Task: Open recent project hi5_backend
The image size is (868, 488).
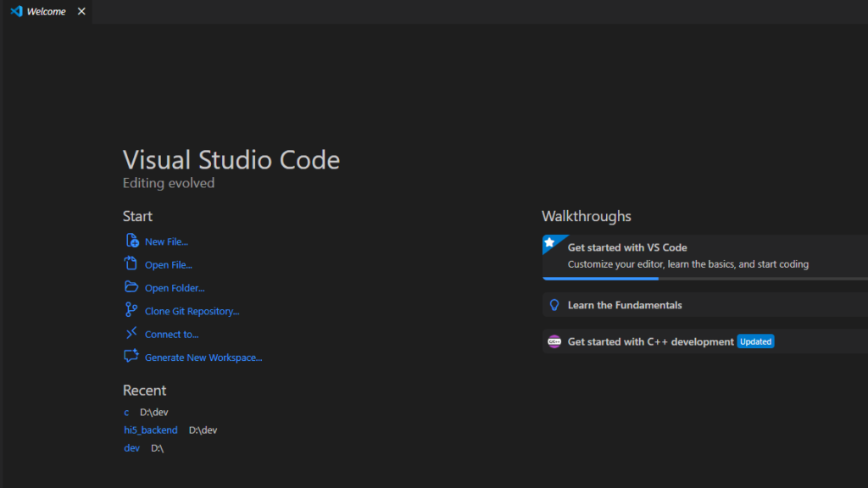Action: point(150,430)
